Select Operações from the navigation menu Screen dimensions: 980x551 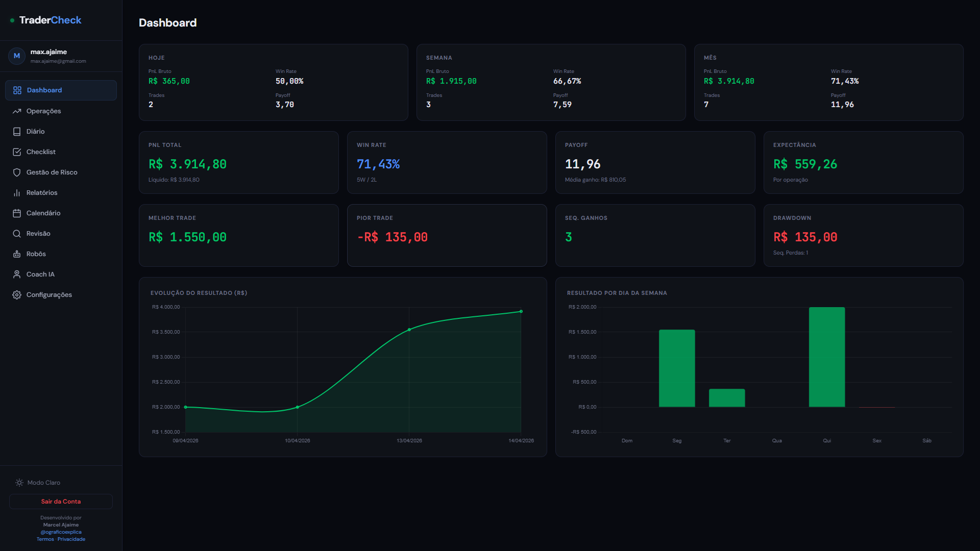43,111
